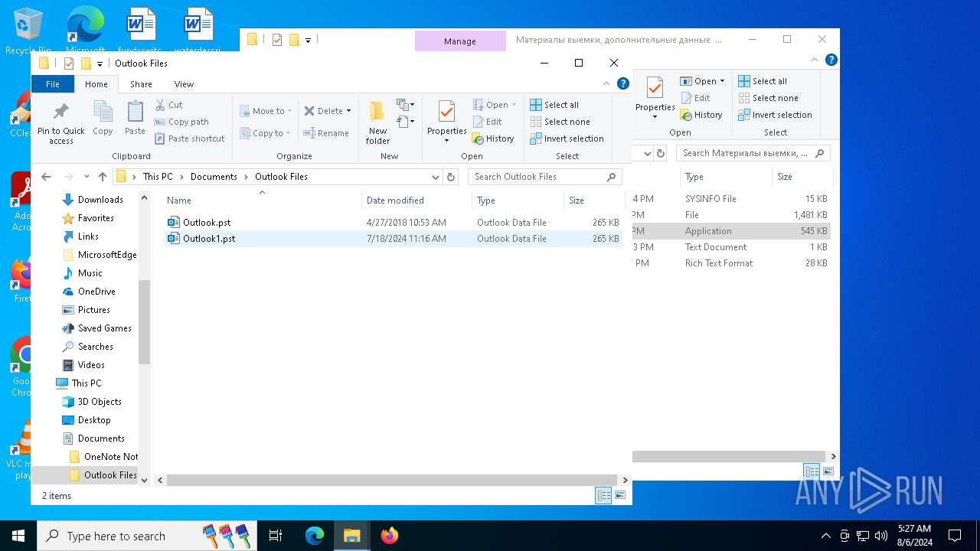Screen dimensions: 980x551
Task: Open Customize Quick Access Toolbar dropdown
Action: click(100, 64)
